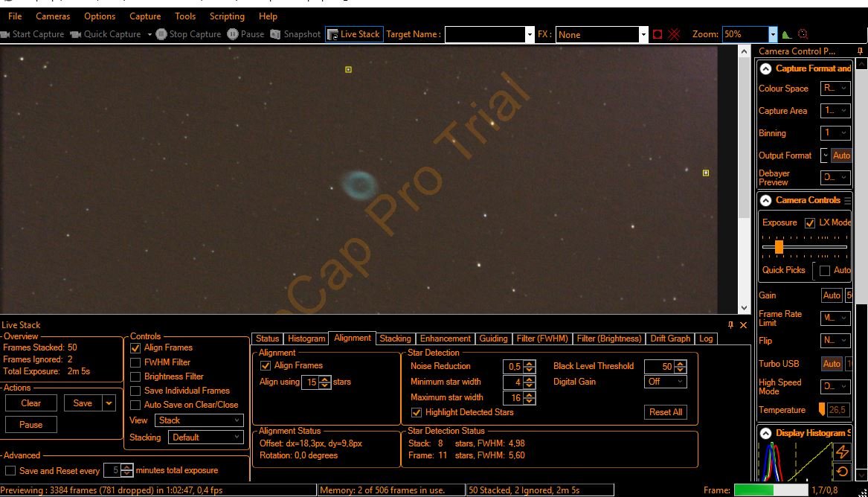This screenshot has height=497, width=868.
Task: Click highlighted star marker at right edge
Action: click(x=706, y=173)
